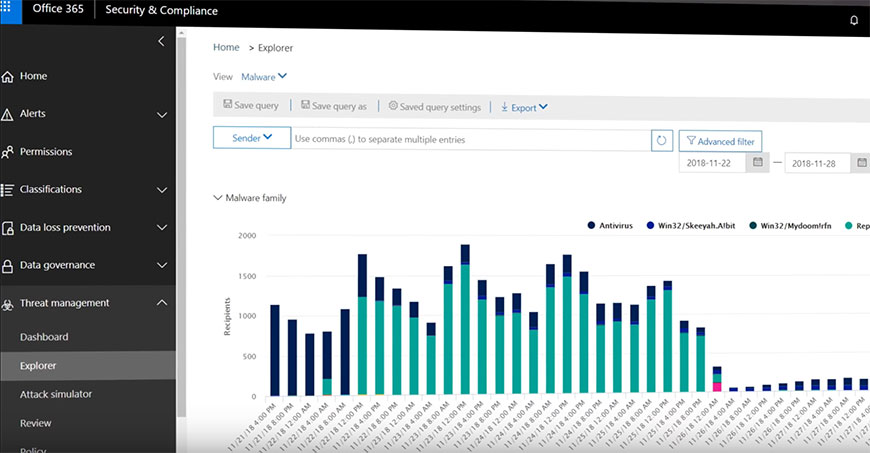Click the Data governance lock icon
Viewport: 870px width, 453px height.
pos(8,266)
